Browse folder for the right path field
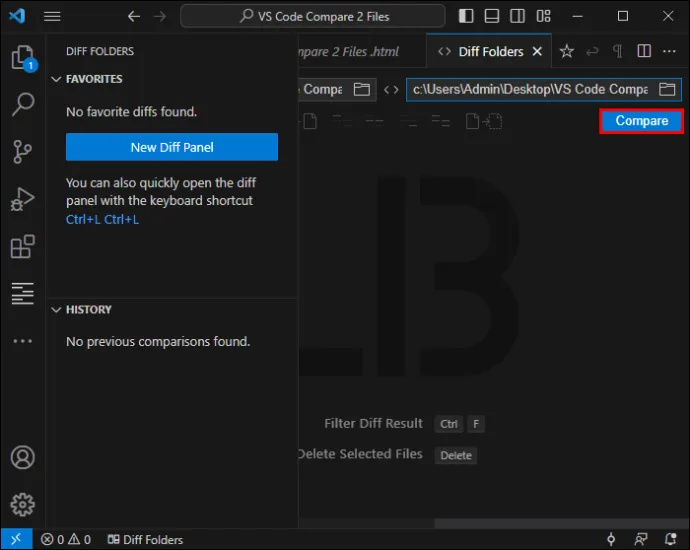This screenshot has height=550, width=690. point(667,89)
